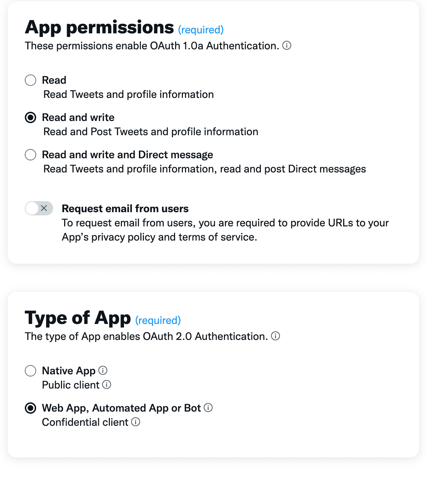
Task: Select the Read and write radio button
Action: tap(30, 117)
